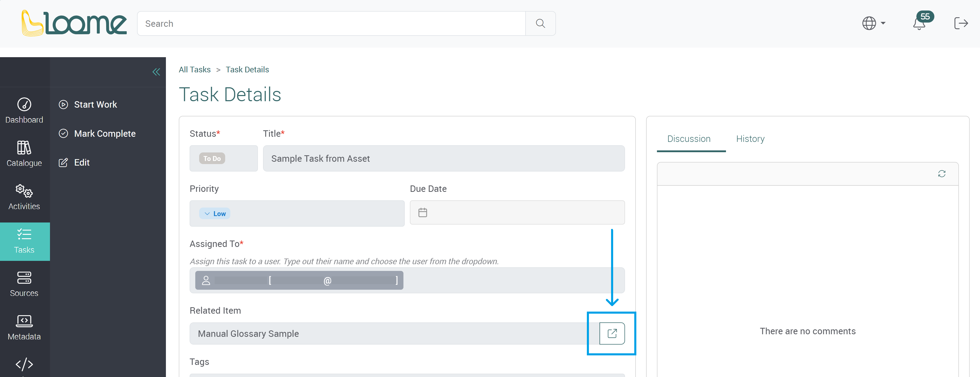Open the Activities section

click(24, 197)
